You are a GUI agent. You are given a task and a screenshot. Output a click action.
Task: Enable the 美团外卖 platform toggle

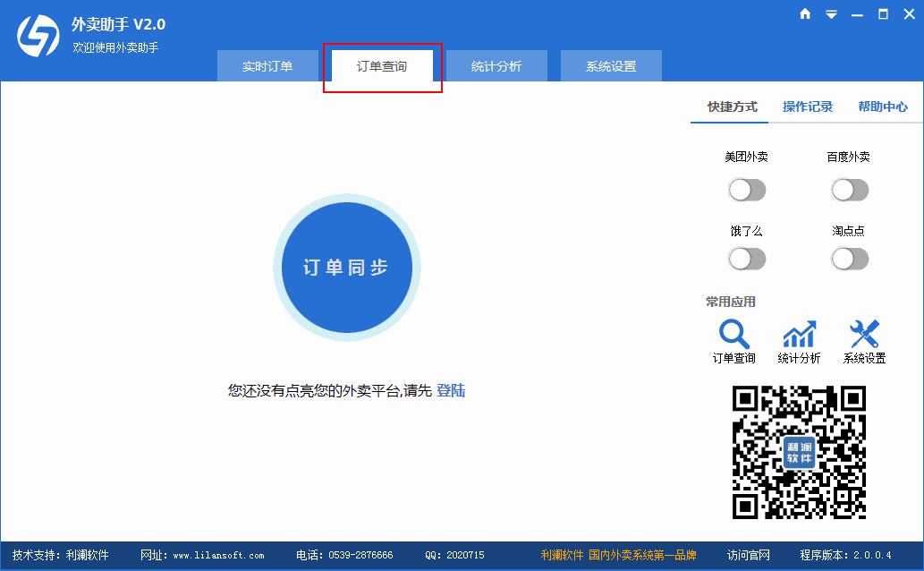pos(747,190)
